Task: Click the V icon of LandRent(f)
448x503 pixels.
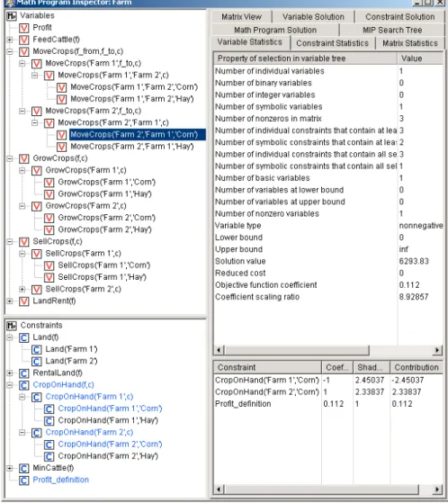Action: (24, 301)
